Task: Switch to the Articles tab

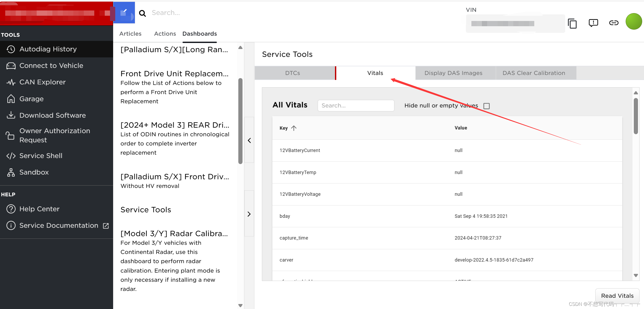Action: [130, 34]
